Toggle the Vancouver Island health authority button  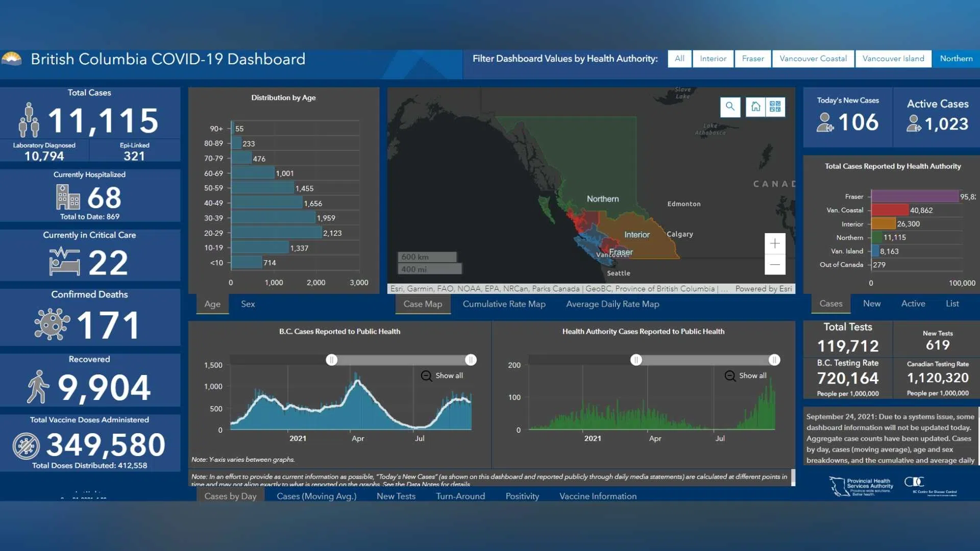pos(893,59)
